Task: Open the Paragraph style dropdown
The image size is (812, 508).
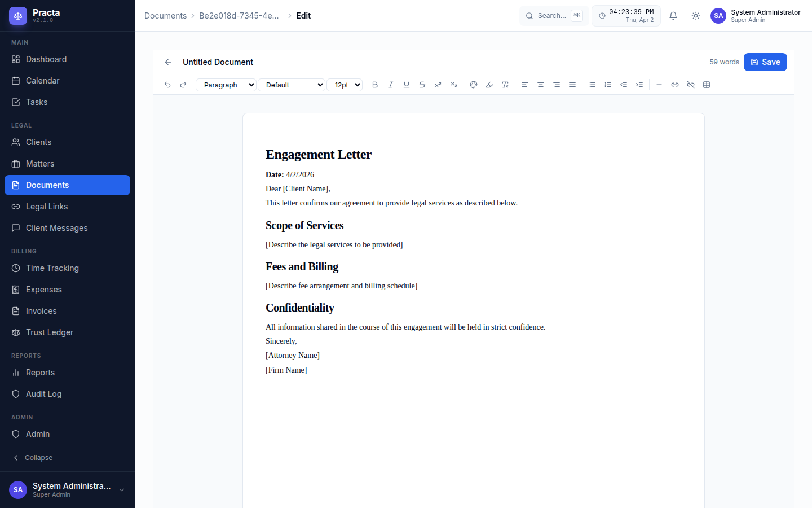Action: tap(226, 85)
